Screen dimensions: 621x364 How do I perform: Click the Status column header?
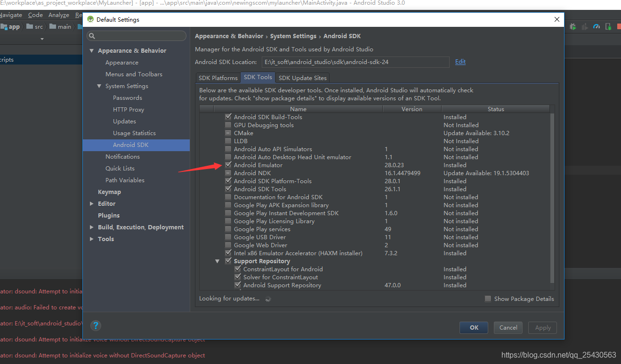496,109
